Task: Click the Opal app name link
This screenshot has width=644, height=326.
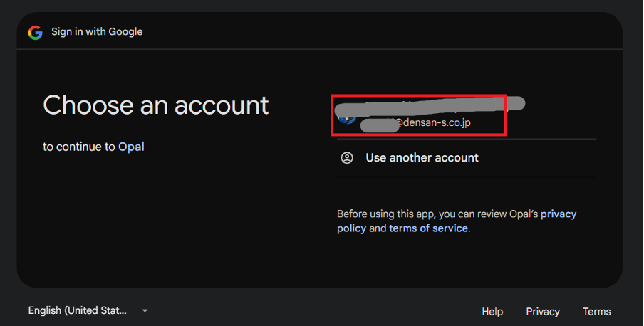Action: 131,147
